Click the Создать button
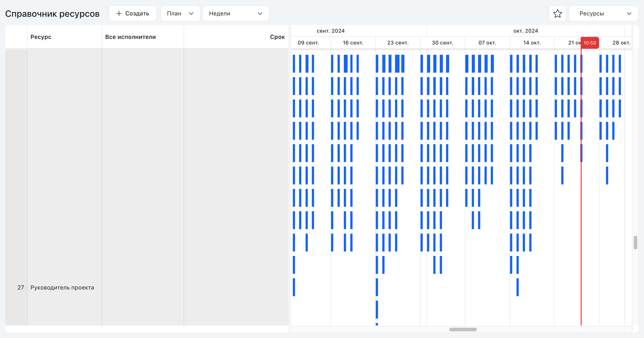The height and width of the screenshot is (338, 644). (133, 13)
